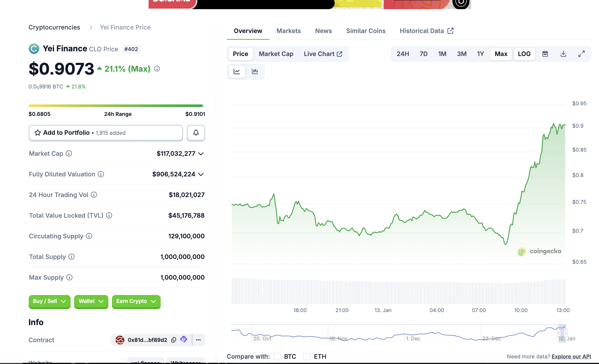The image size is (599, 364).
Task: Open the Markets tab
Action: coord(289,31)
